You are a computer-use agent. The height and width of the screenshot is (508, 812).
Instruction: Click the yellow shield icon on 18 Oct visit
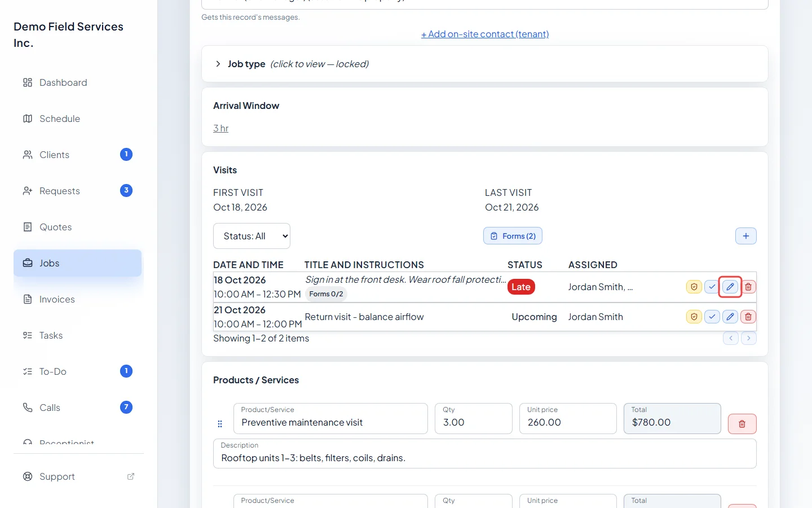click(694, 287)
